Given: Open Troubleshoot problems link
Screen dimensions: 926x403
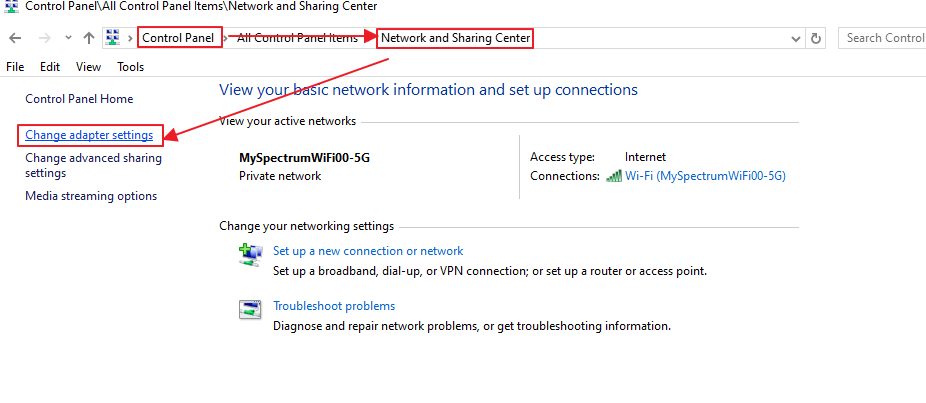Looking at the screenshot, I should pyautogui.click(x=334, y=306).
